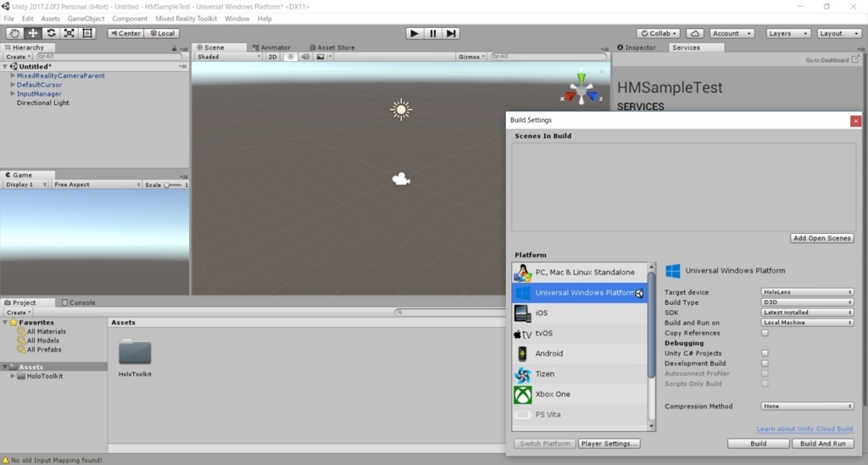Select Xbox One platform

[x=579, y=394]
